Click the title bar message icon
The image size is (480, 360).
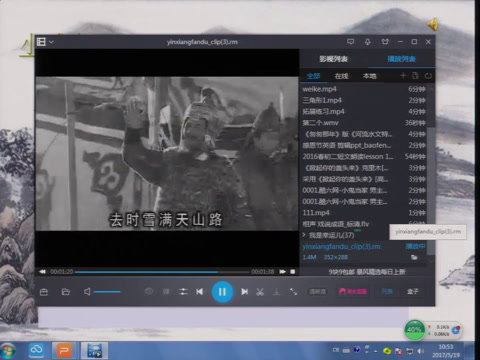350,42
